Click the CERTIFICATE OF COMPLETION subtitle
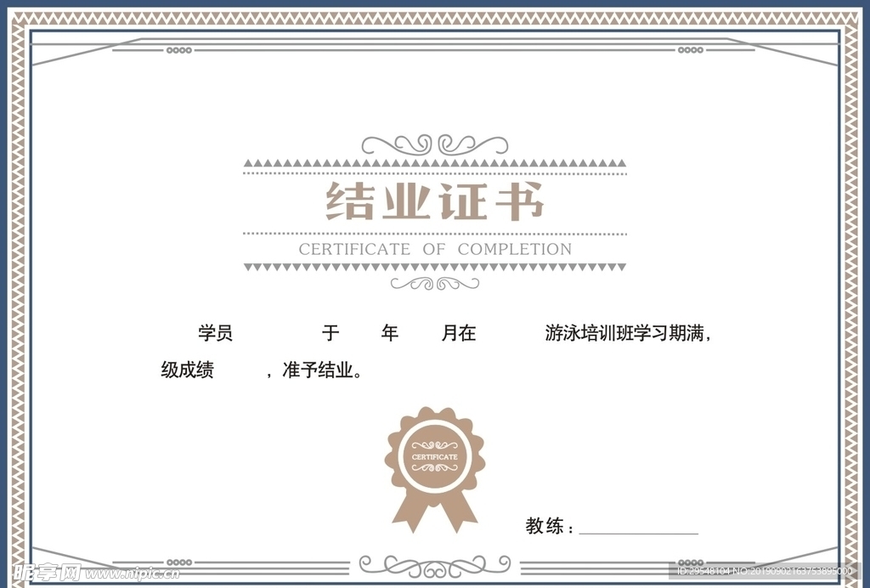Image resolution: width=870 pixels, height=588 pixels. coord(434,250)
